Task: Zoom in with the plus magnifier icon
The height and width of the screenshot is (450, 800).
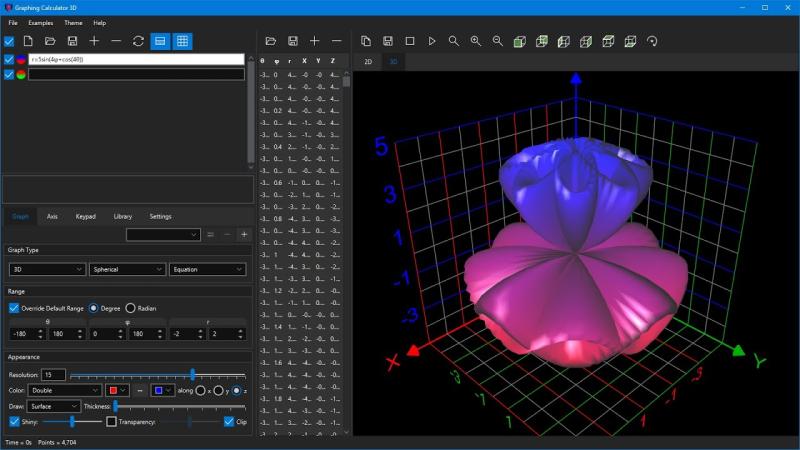Action: click(x=476, y=41)
